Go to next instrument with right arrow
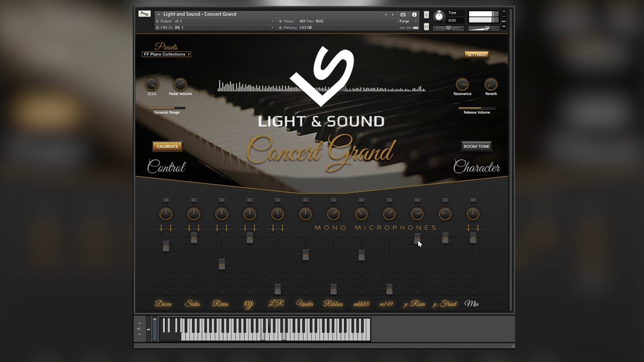This screenshot has width=644, height=362. (393, 15)
